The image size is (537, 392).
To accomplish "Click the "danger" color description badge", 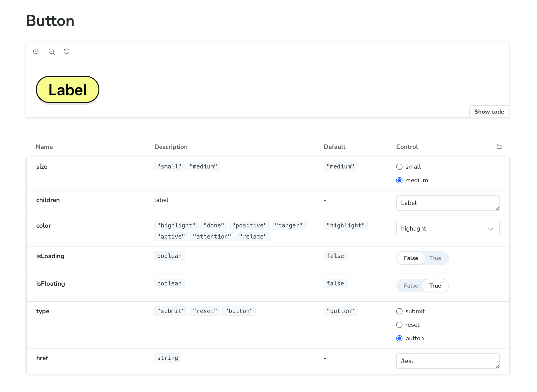I will (x=289, y=225).
